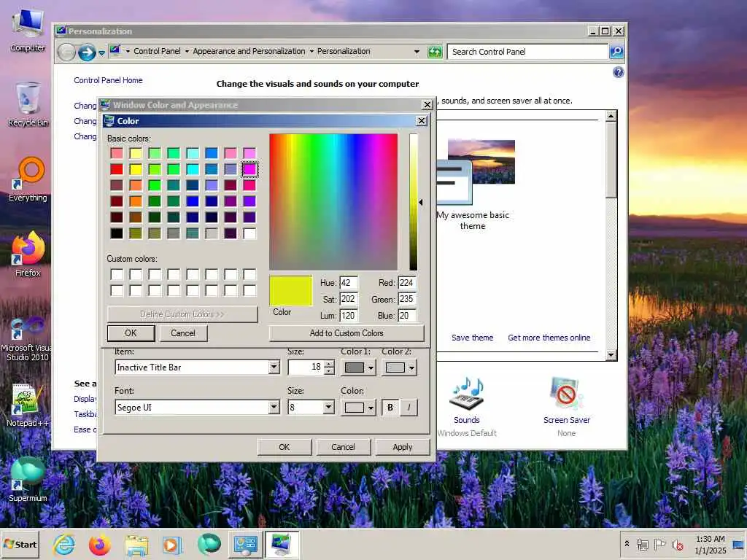Open the Computer desktop icon
The image size is (747, 560).
point(28,29)
